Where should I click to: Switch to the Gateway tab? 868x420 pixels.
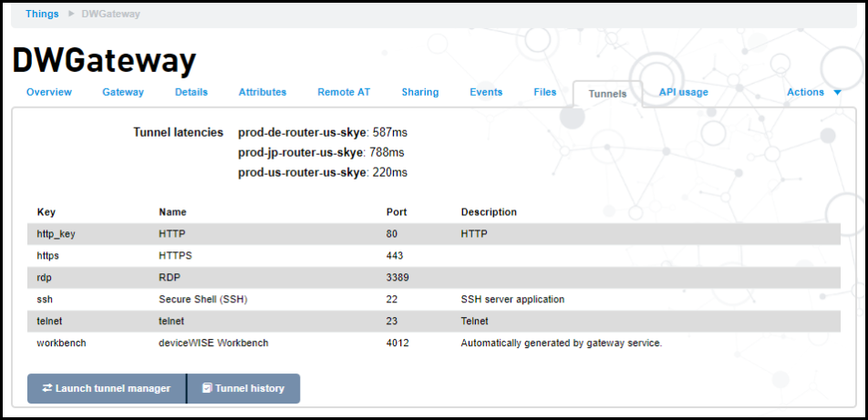[123, 92]
